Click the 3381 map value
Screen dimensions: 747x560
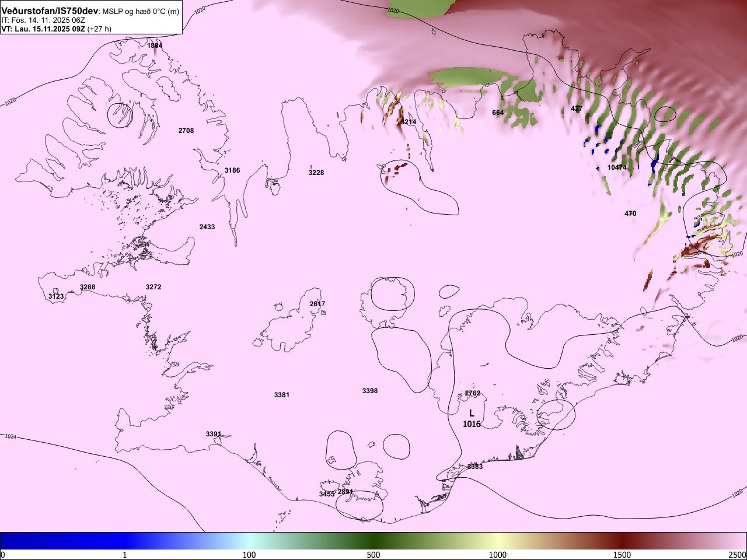[282, 395]
